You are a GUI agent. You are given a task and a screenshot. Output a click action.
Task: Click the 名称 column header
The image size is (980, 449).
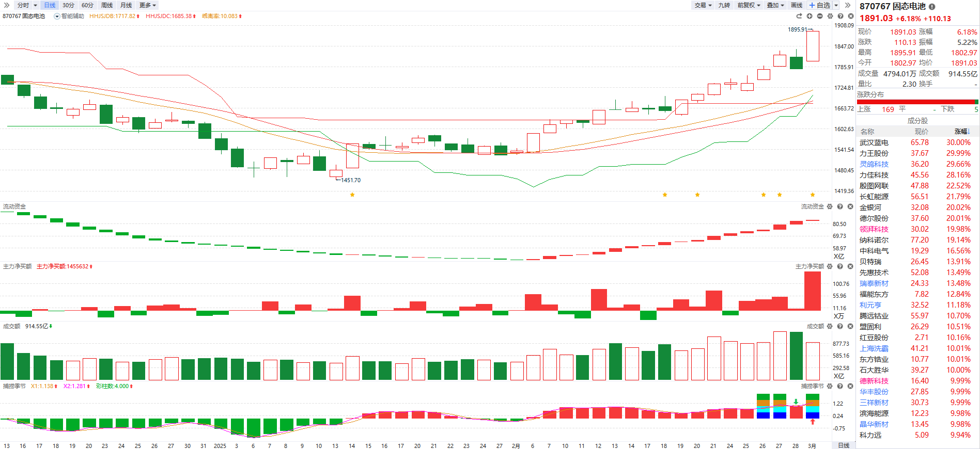pyautogui.click(x=867, y=132)
